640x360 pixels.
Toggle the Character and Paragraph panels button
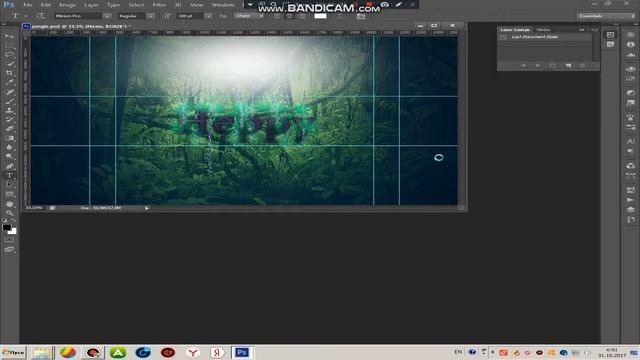tap(361, 16)
